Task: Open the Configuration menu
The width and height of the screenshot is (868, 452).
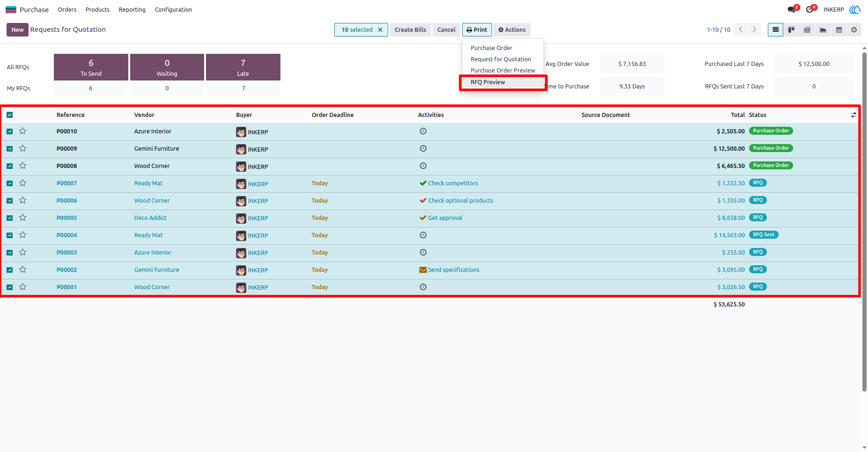Action: 173,9
